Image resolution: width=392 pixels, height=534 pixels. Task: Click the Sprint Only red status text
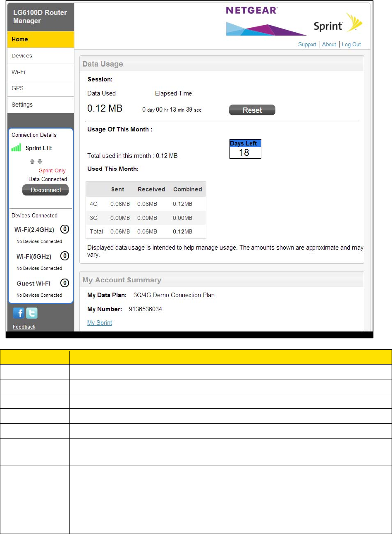pos(52,171)
